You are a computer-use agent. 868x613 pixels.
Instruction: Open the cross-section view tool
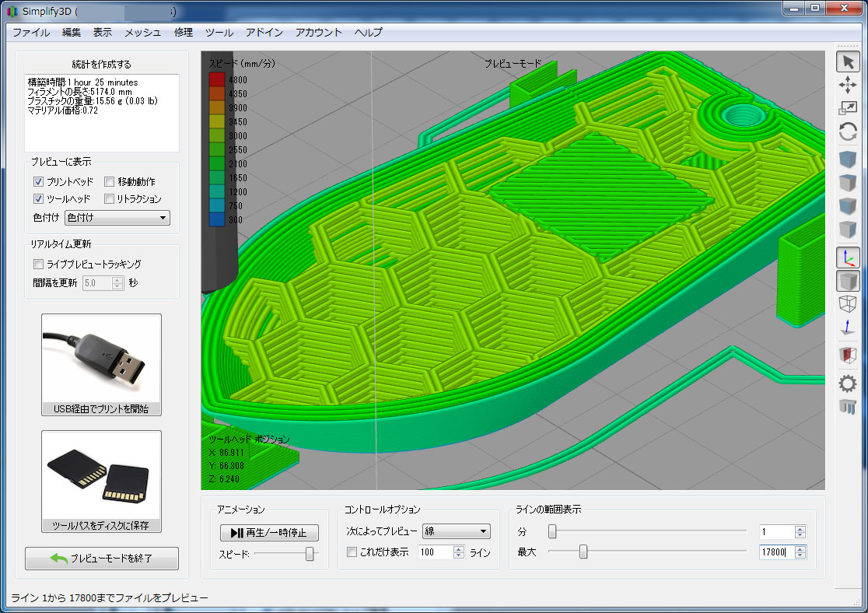pos(848,356)
